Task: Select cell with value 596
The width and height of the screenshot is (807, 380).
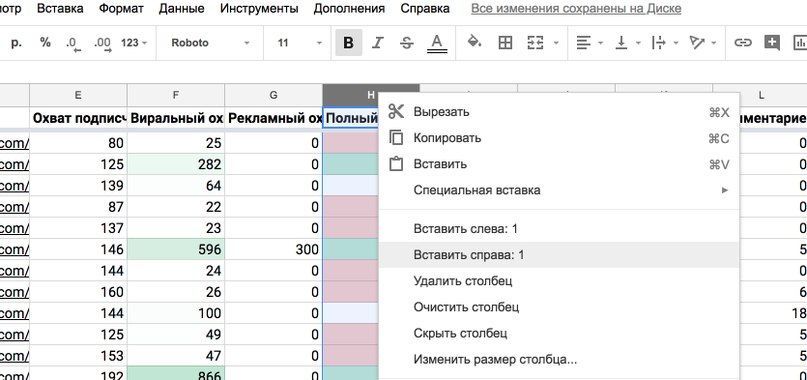Action: pyautogui.click(x=176, y=250)
